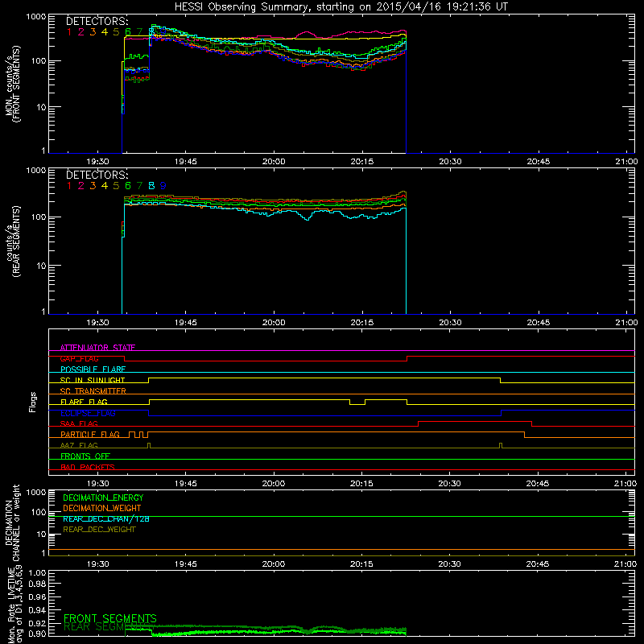Image resolution: width=644 pixels, height=644 pixels.
Task: Click the FRONT SEGMENTS livetime legend label
Action: coord(110,618)
